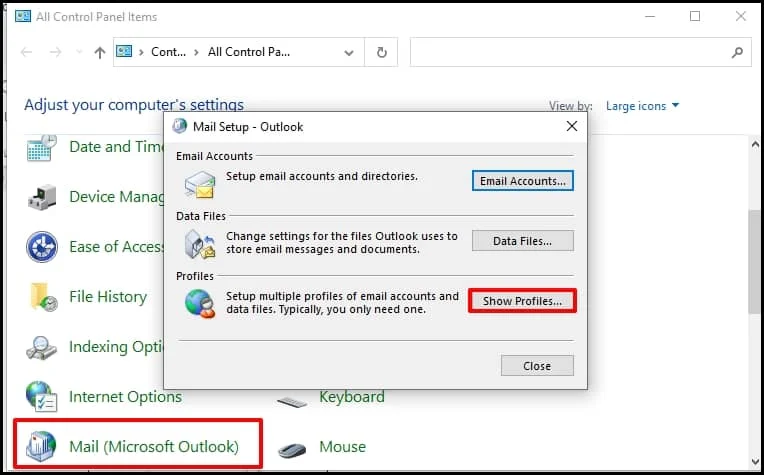
Task: Click the Email Accounts envelope icon in dialog
Action: 200,185
